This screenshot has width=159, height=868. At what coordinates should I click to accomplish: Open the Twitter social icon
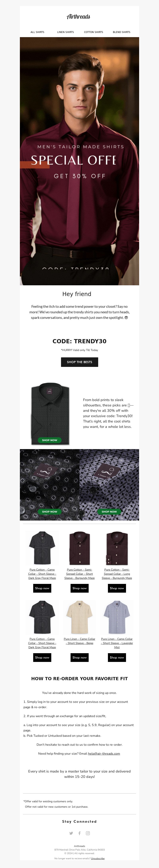pos(71,833)
